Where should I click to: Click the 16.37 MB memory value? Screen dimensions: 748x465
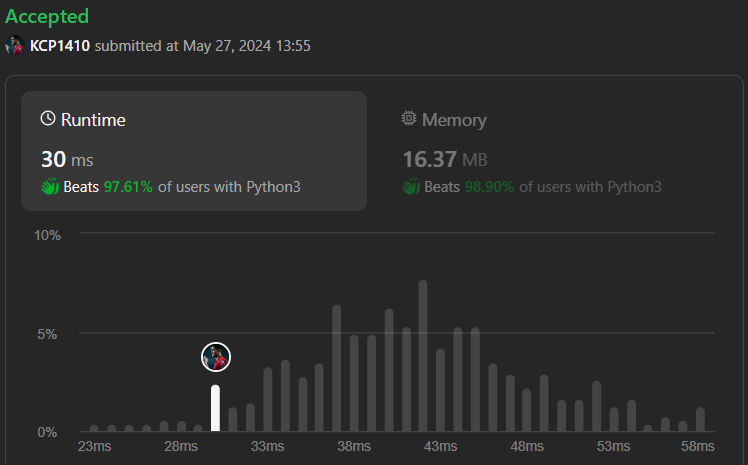pyautogui.click(x=445, y=159)
